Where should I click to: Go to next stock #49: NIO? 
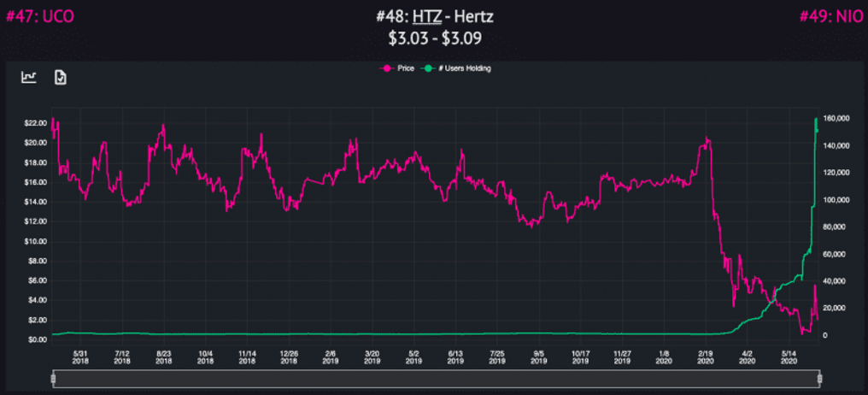(x=830, y=17)
